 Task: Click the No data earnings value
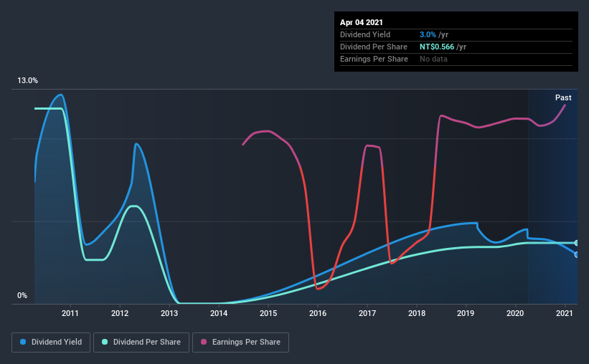(433, 59)
